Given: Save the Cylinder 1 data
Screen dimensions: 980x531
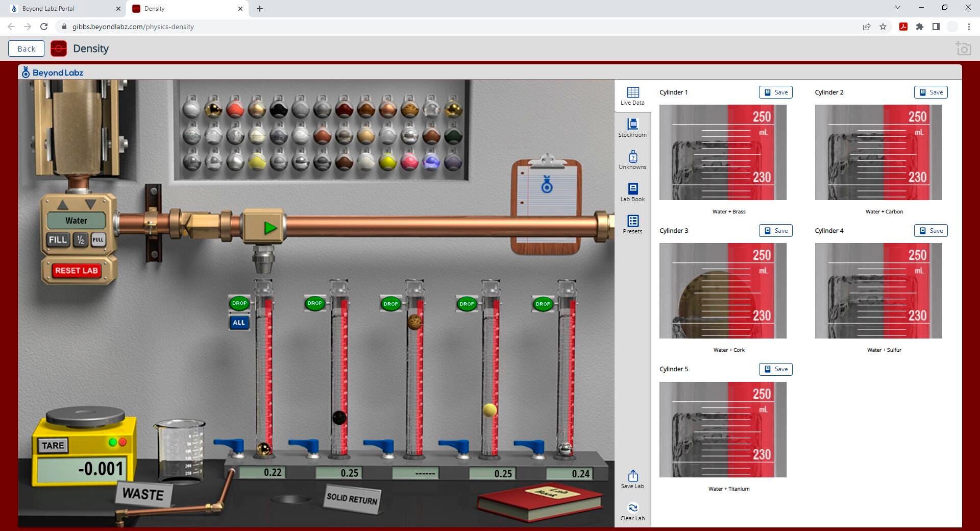Looking at the screenshot, I should pyautogui.click(x=775, y=92).
